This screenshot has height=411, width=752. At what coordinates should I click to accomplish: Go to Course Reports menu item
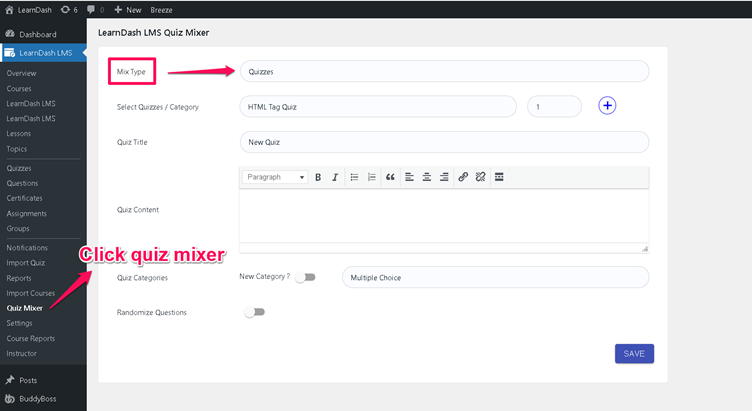click(31, 338)
